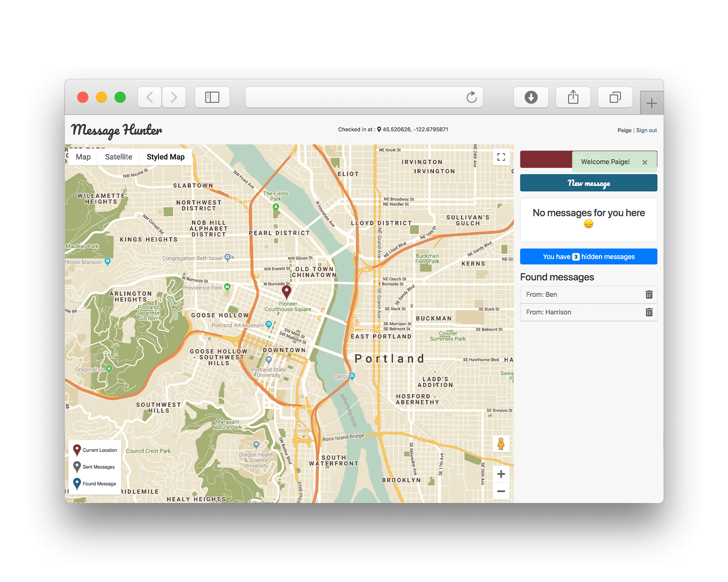728x582 pixels.
Task: Click the current location marker near Pioneer Courthouse Square
Action: [287, 292]
